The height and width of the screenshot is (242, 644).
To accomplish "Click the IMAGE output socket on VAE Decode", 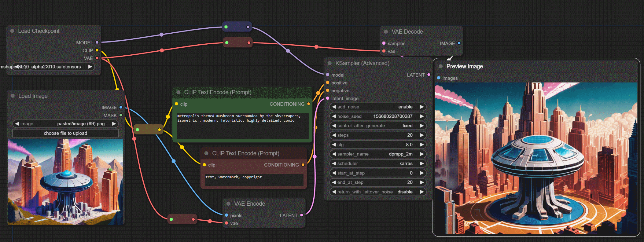I will (459, 43).
